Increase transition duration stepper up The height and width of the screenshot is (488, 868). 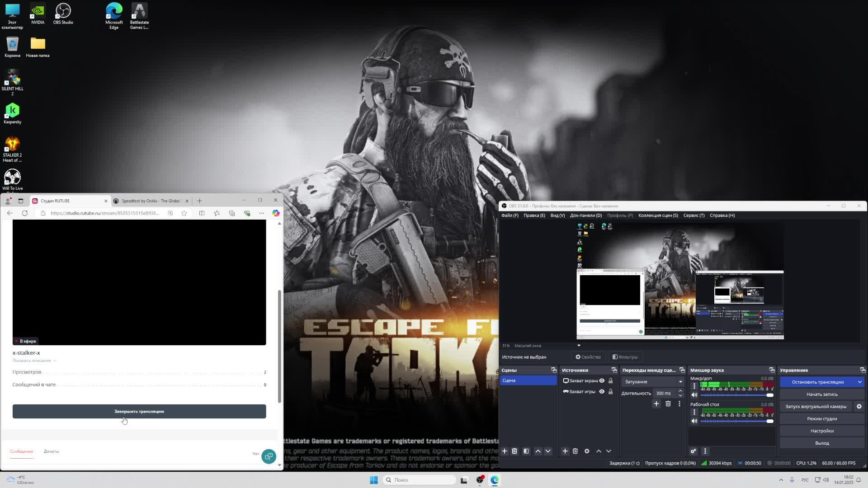(x=680, y=391)
